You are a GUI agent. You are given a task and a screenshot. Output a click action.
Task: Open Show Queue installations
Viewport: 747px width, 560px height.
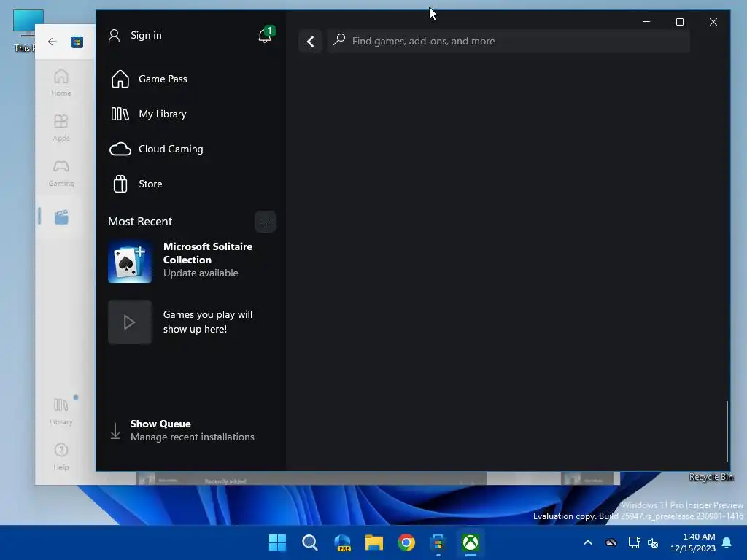click(x=192, y=430)
